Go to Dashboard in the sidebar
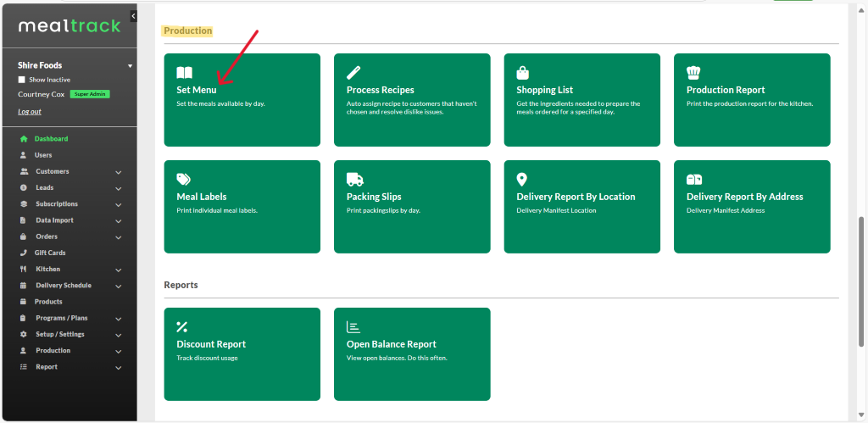The width and height of the screenshot is (868, 423). tap(52, 139)
